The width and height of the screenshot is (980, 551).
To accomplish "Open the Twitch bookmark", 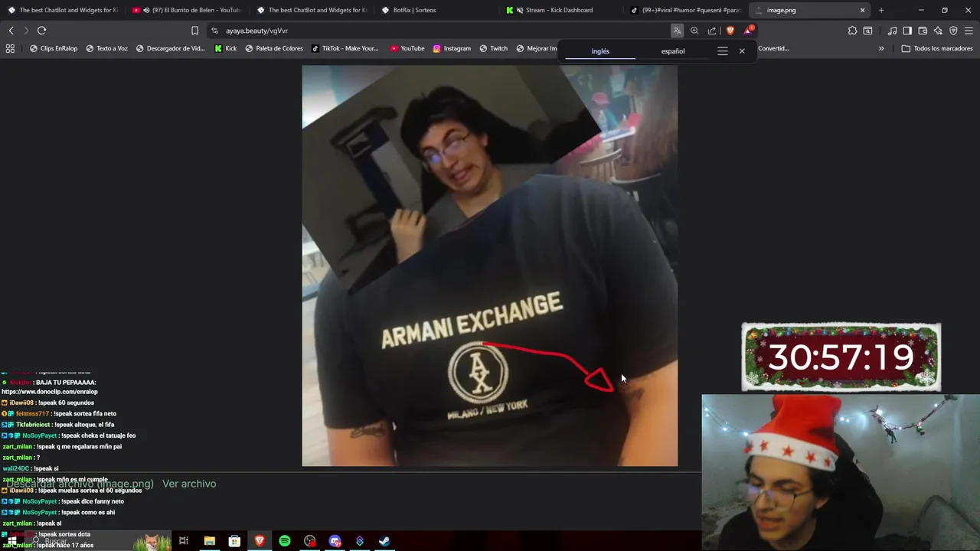I will click(493, 48).
